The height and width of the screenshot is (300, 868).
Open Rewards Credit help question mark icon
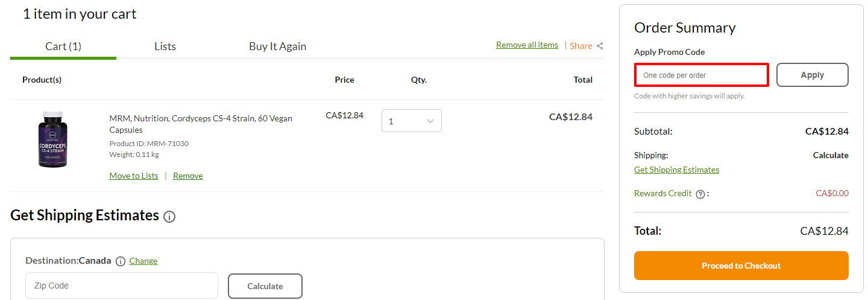coord(700,194)
